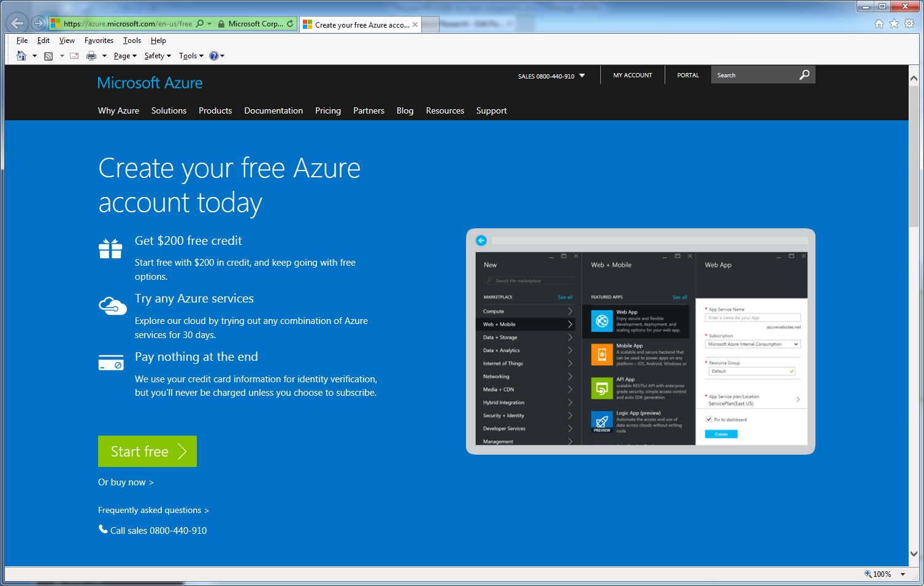
Task: Open the Pricing navigation link
Action: coord(328,110)
